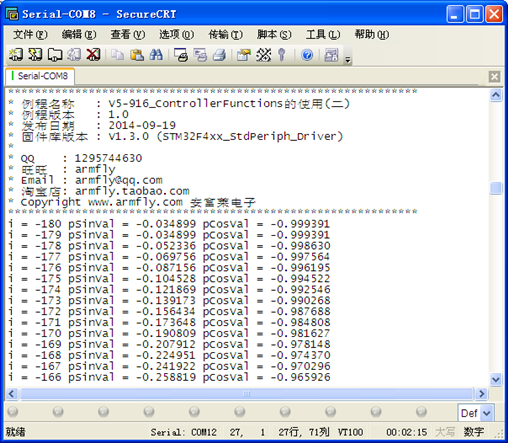The image size is (508, 443).
Task: Click the 就绪 status text
Action: 16,432
